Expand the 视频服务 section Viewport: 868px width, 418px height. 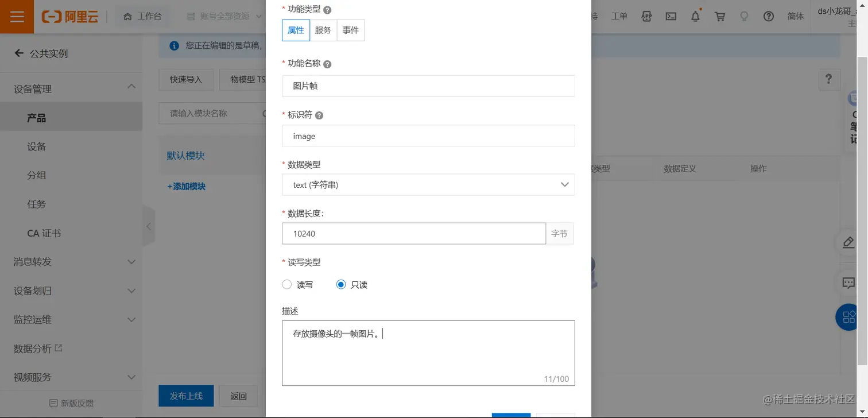click(131, 377)
